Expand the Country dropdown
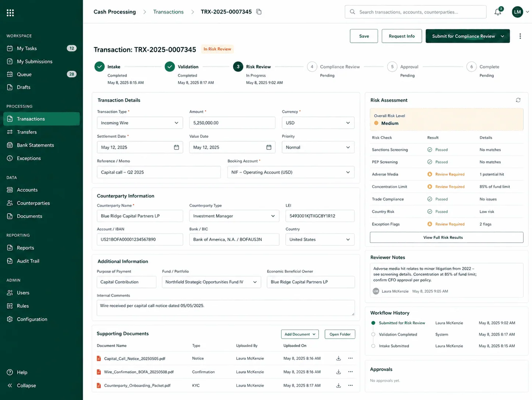Screen dimensions: 532x400 pos(320,240)
